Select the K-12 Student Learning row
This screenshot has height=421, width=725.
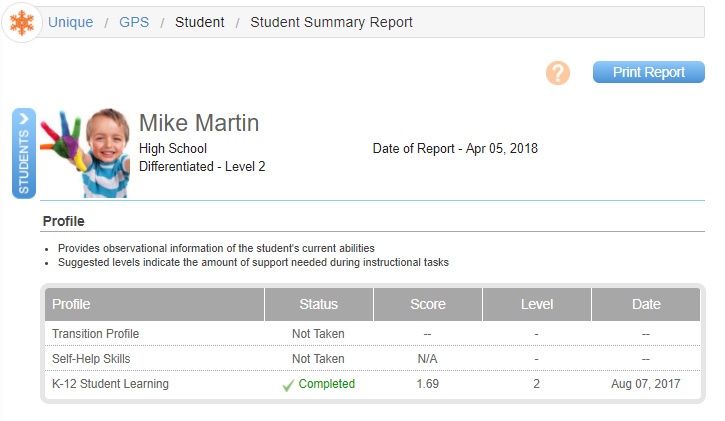point(373,384)
